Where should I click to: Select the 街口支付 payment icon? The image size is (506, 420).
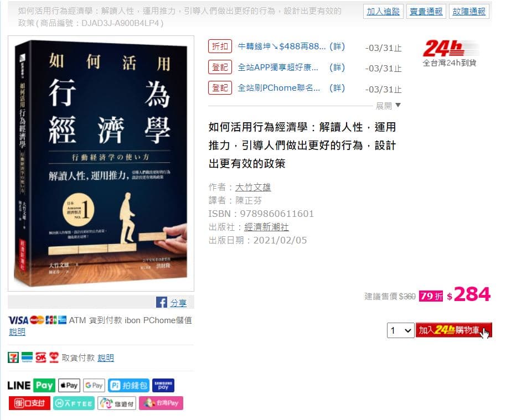tap(29, 403)
